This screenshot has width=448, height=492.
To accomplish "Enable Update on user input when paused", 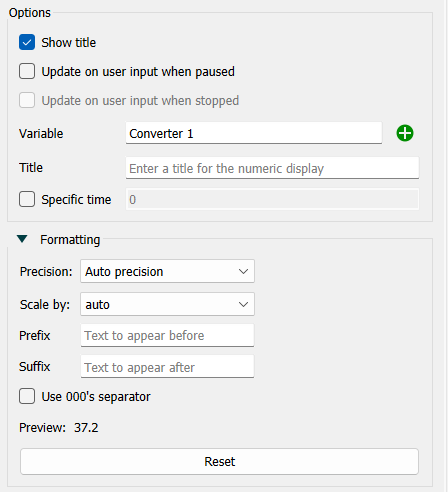I will 27,71.
